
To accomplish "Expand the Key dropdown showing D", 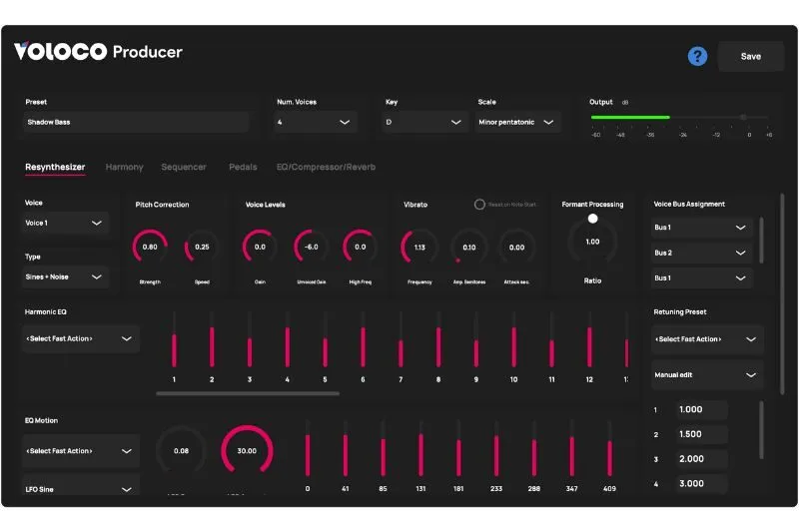I will (424, 122).
